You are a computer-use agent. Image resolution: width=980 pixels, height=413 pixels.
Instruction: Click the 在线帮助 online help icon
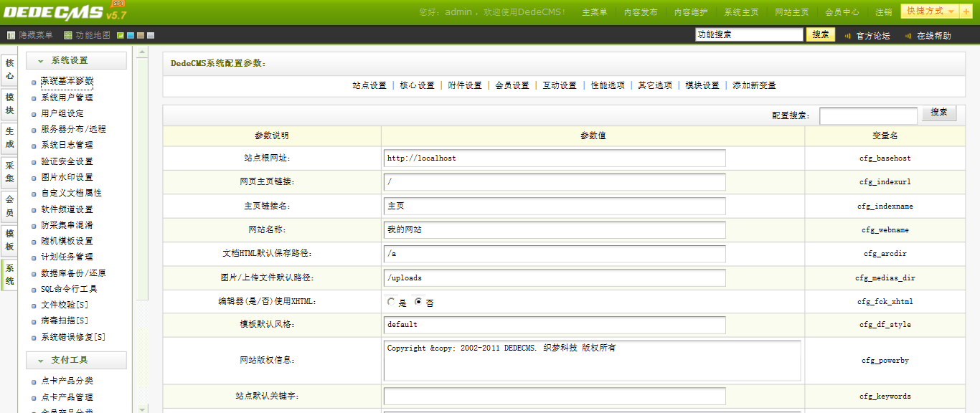(908, 34)
